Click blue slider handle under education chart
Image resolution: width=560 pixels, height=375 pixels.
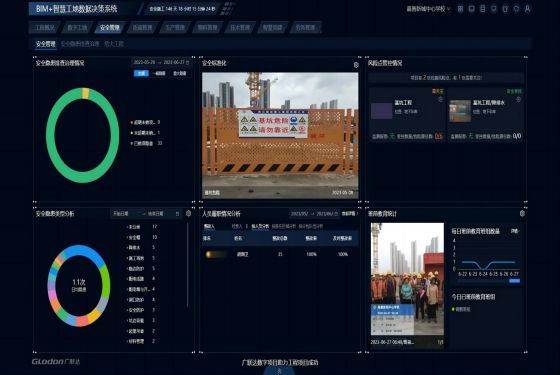click(x=514, y=281)
